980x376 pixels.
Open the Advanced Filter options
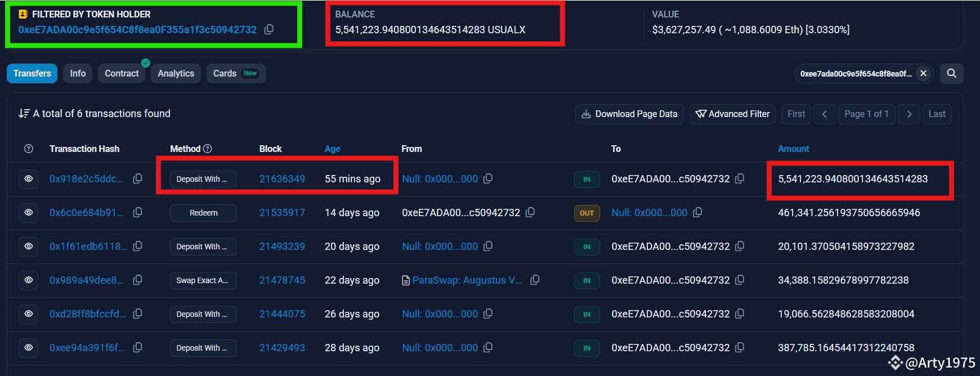point(732,114)
